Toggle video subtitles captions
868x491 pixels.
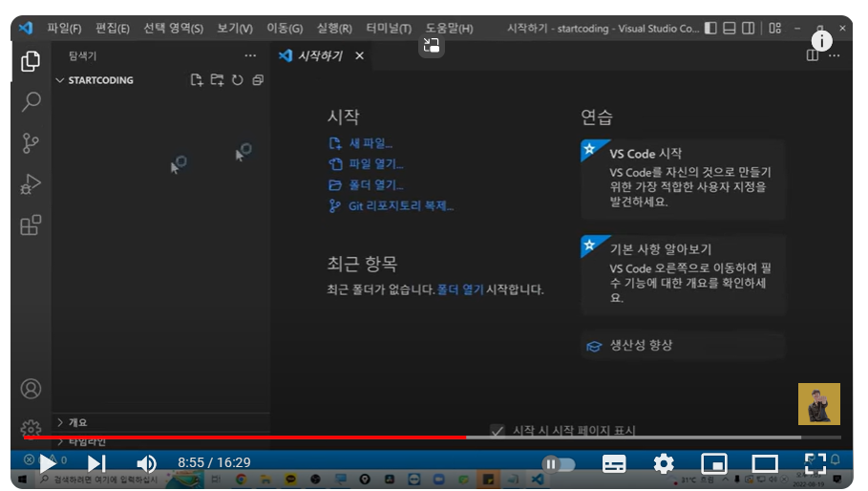614,464
